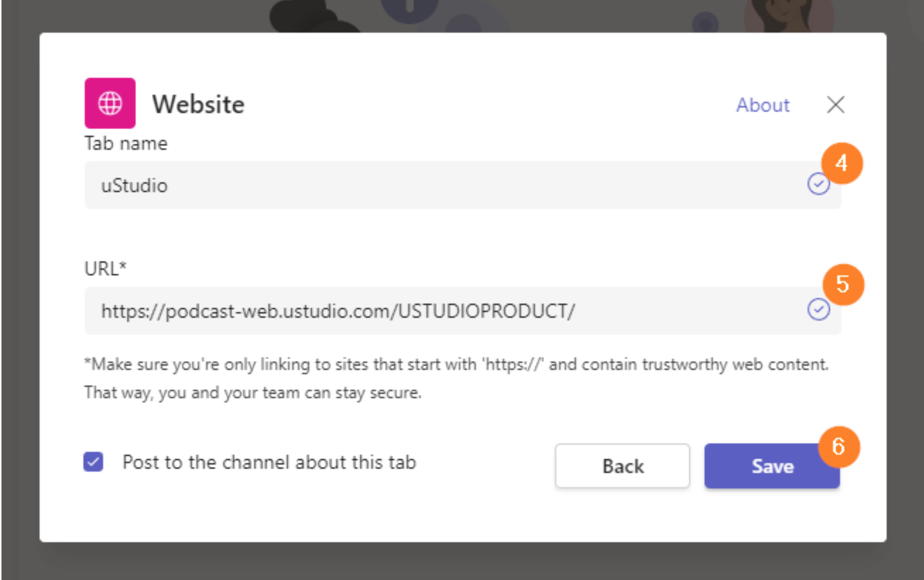Open the About link
The height and width of the screenshot is (580, 924).
pyautogui.click(x=762, y=105)
